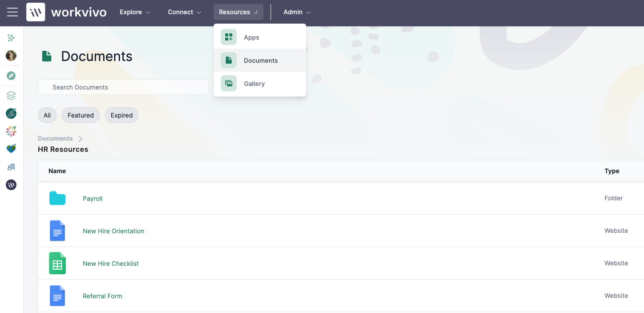Image resolution: width=644 pixels, height=313 pixels.
Task: Expand the Connect dropdown menu
Action: coord(184,12)
